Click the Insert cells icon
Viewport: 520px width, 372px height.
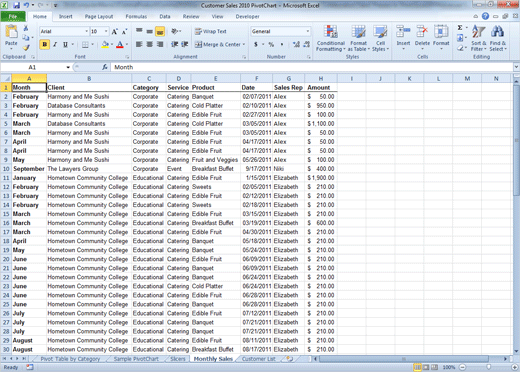point(403,32)
